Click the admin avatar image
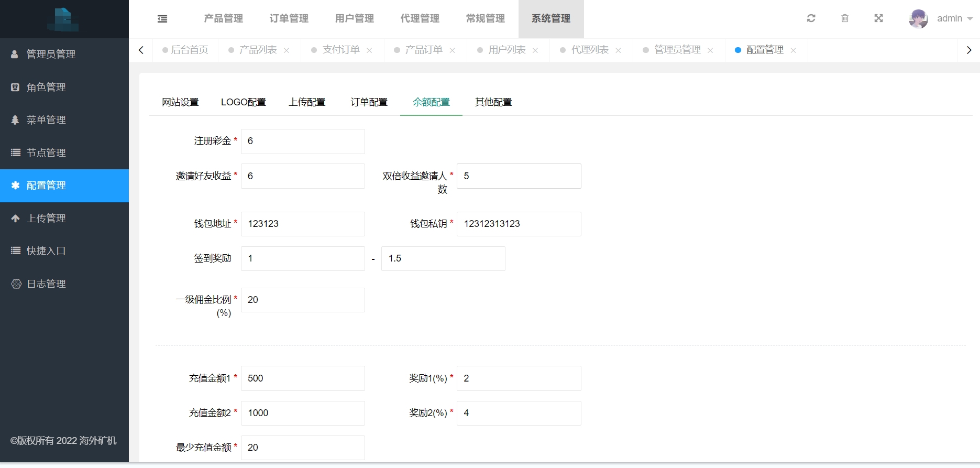 [918, 19]
